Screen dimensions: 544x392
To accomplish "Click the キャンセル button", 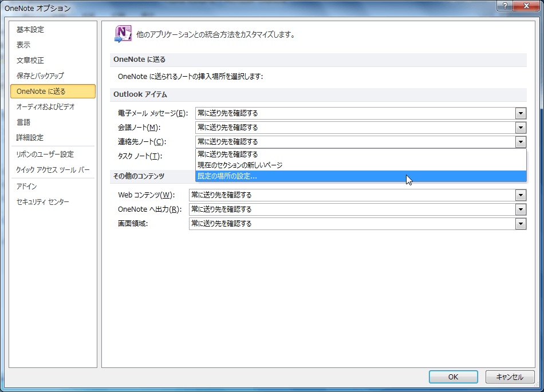I will click(509, 377).
